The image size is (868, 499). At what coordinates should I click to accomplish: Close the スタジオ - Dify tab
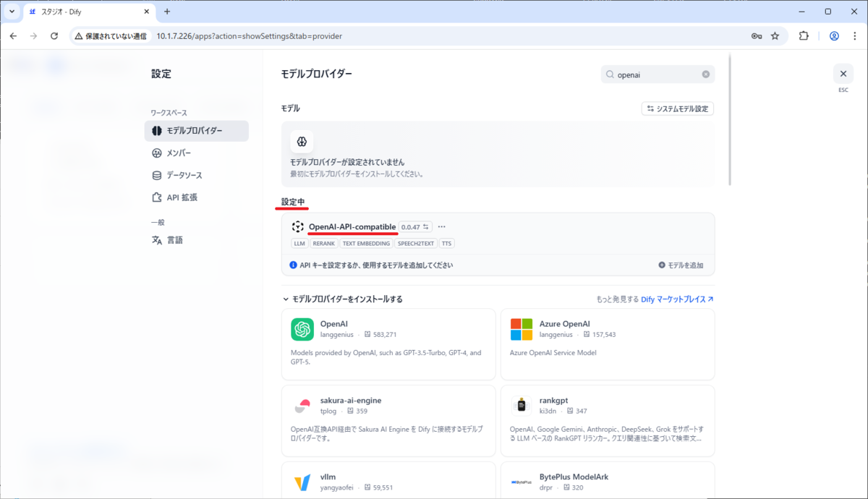[x=146, y=12]
